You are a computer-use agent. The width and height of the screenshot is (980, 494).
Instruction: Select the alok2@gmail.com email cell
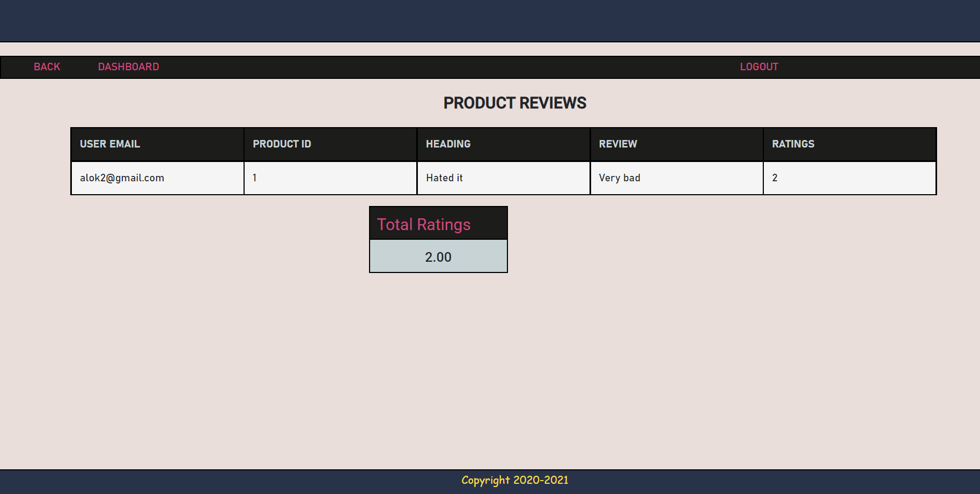[x=158, y=178]
